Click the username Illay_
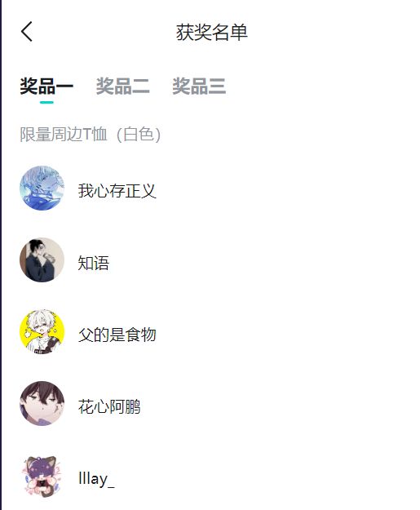This screenshot has width=420, height=510. (x=96, y=479)
